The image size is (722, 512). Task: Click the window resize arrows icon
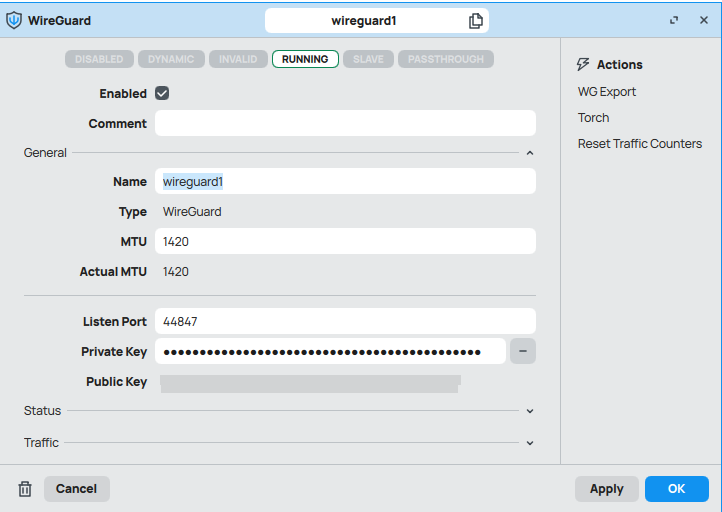coord(674,20)
